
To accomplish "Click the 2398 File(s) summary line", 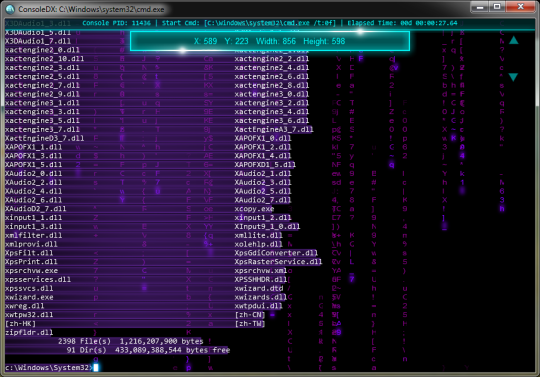I will click(131, 342).
